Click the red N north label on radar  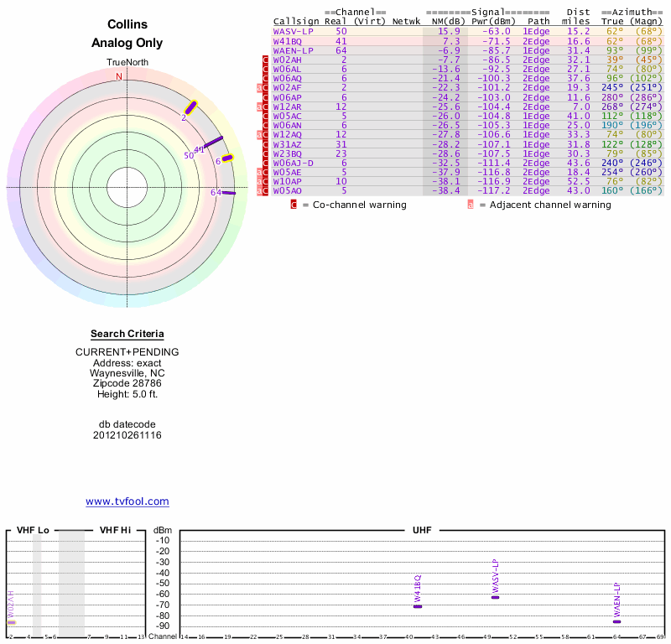click(x=119, y=76)
